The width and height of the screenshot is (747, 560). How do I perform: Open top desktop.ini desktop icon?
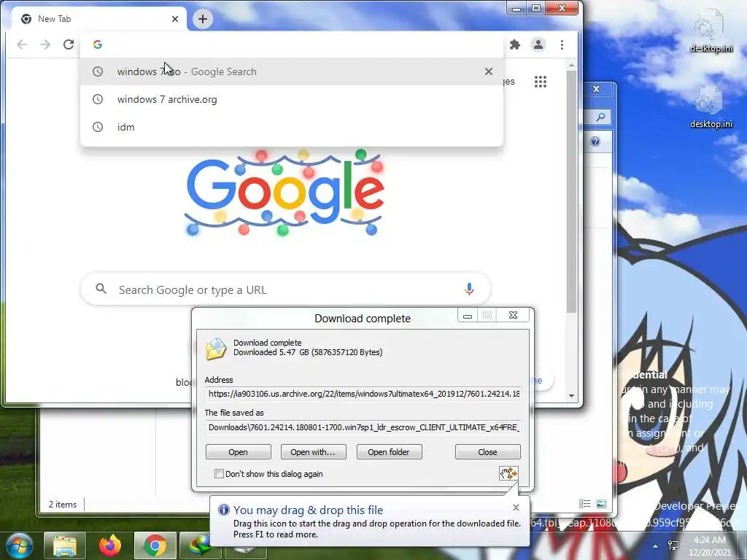711,29
